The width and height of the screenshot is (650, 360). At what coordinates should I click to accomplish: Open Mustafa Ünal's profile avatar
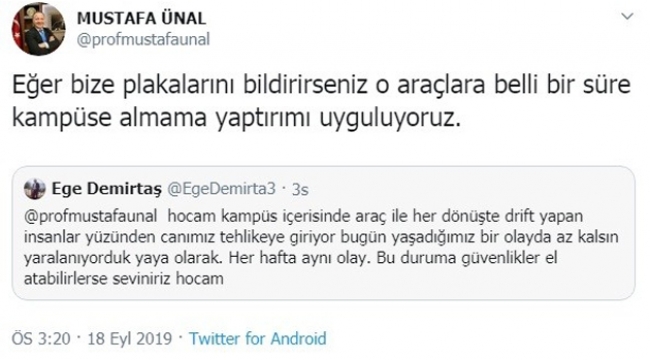point(38,29)
